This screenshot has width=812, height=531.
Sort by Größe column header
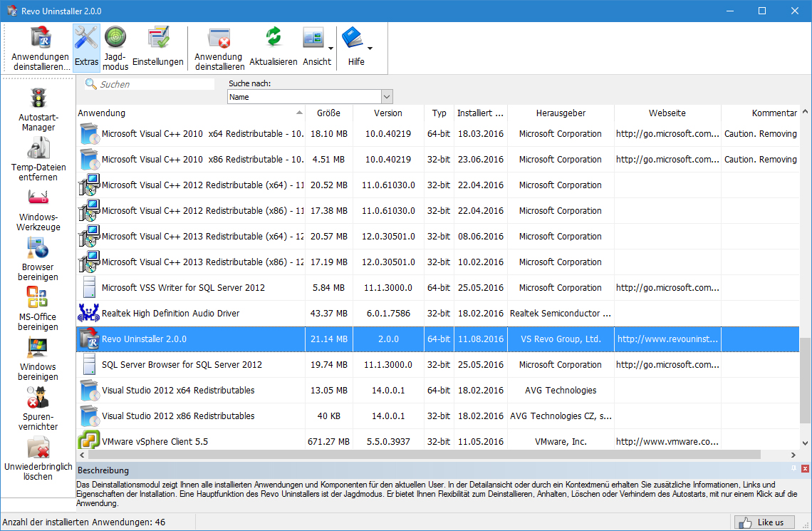[x=329, y=113]
